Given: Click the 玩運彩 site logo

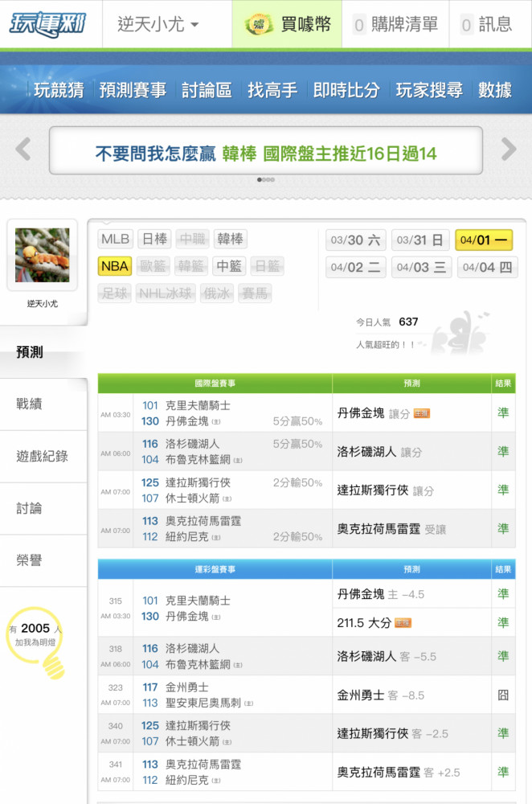Looking at the screenshot, I should click(47, 24).
